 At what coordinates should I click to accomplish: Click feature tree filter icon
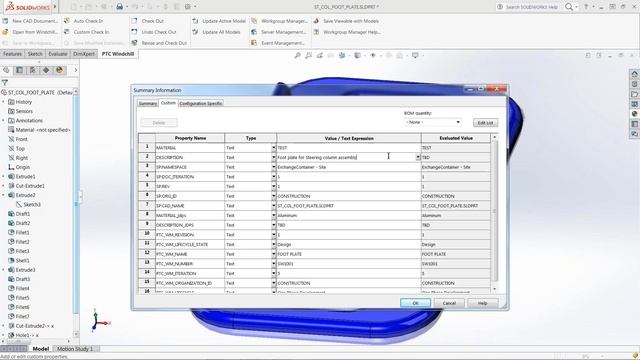coord(4,82)
